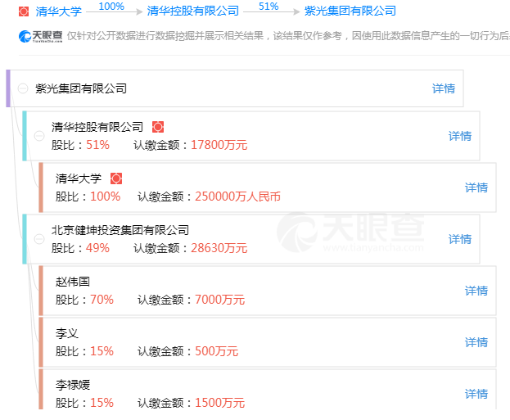
Task: Collapse the 北京健坤投资集团有限公司 node
Action: pos(39,239)
